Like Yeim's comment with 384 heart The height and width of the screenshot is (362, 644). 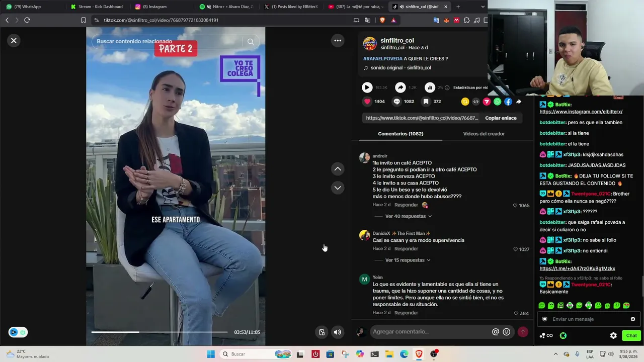516,313
